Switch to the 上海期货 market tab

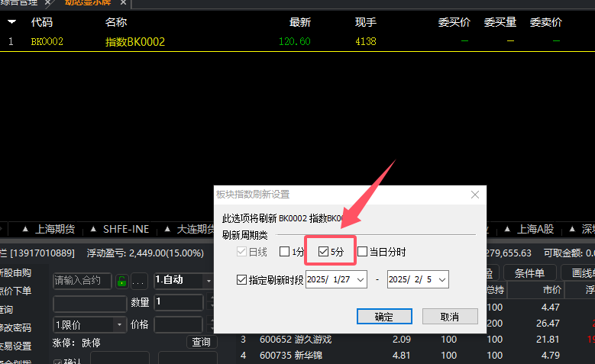click(x=55, y=229)
